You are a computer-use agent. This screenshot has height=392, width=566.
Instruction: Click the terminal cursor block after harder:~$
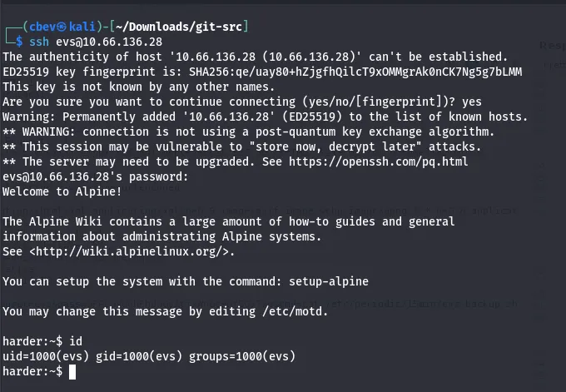72,372
